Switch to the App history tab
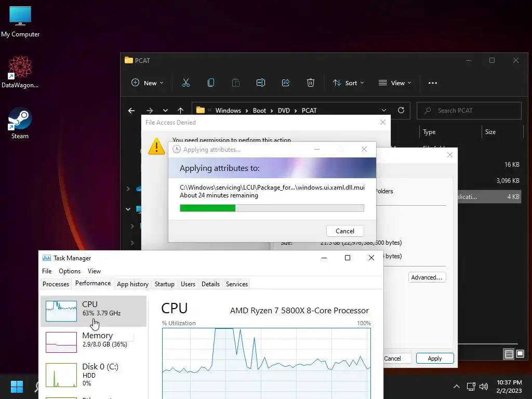532x399 pixels. pos(132,284)
